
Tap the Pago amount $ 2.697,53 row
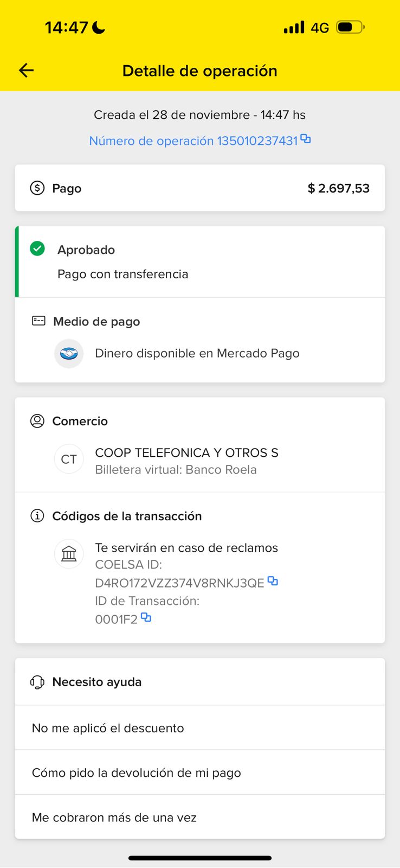199,188
